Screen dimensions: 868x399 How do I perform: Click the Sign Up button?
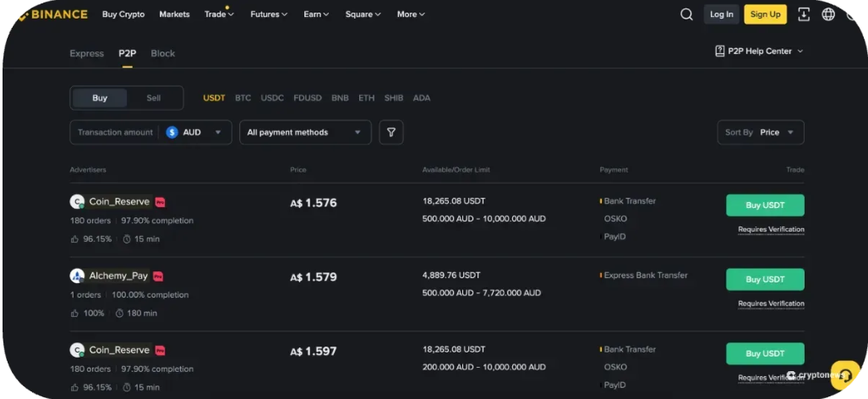(766, 14)
